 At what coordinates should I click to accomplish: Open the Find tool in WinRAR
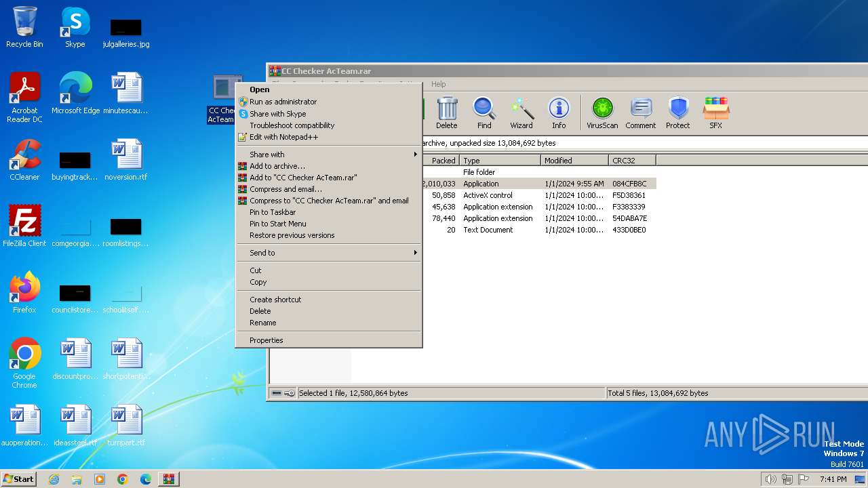click(484, 113)
